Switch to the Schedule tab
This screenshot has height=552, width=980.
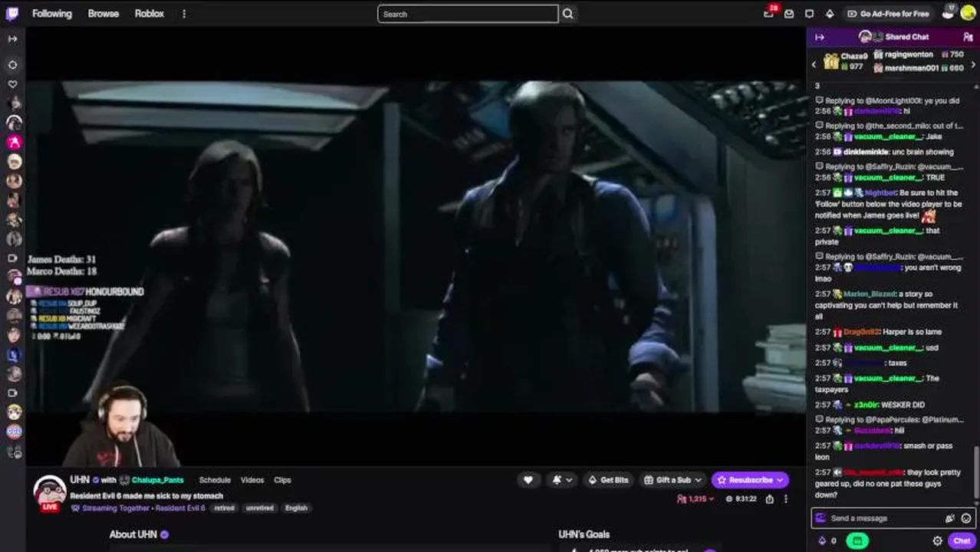pyautogui.click(x=215, y=480)
